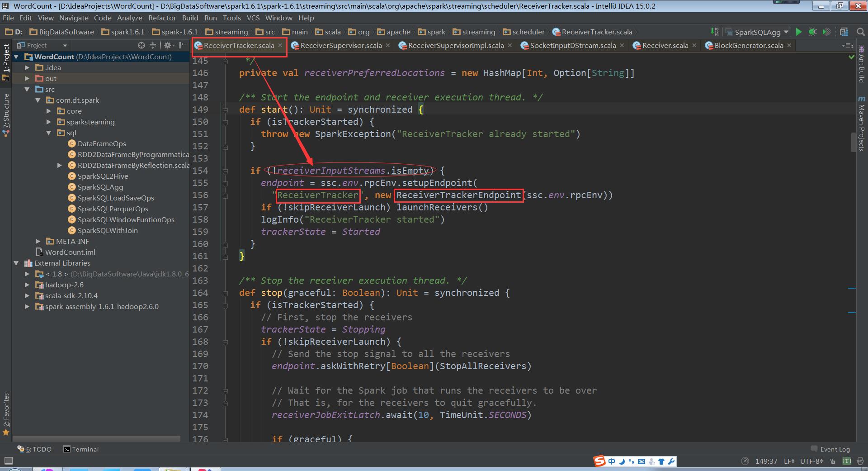Hide Project panel with the arrow icon
868x471 pixels.
pyautogui.click(x=182, y=45)
